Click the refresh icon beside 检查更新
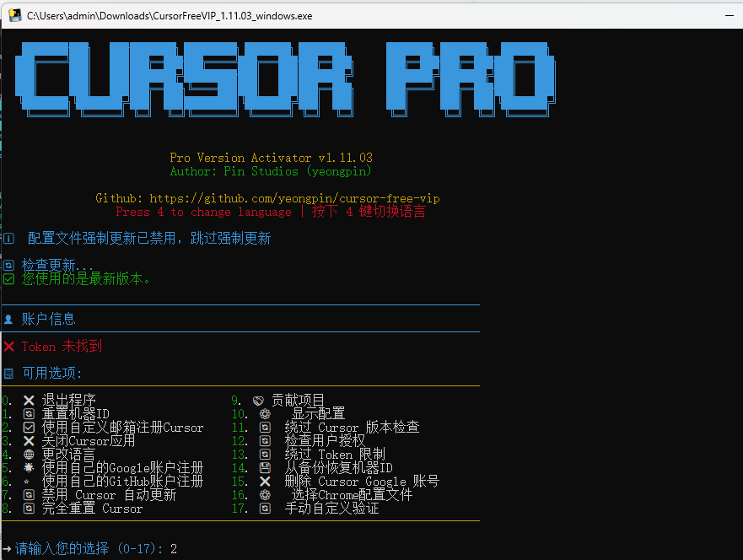 point(8,265)
